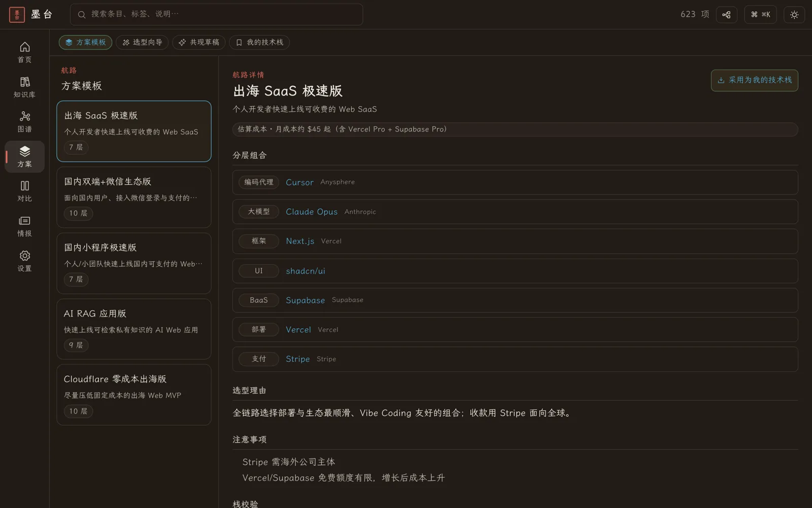This screenshot has height=508, width=812.
Task: Click the 大模型 layer tag
Action: tap(259, 212)
